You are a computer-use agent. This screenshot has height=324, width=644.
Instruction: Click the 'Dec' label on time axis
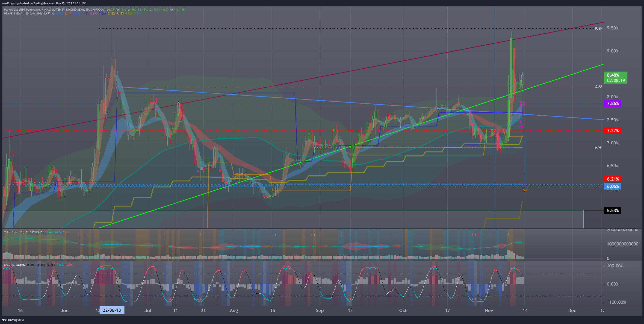[572, 310]
